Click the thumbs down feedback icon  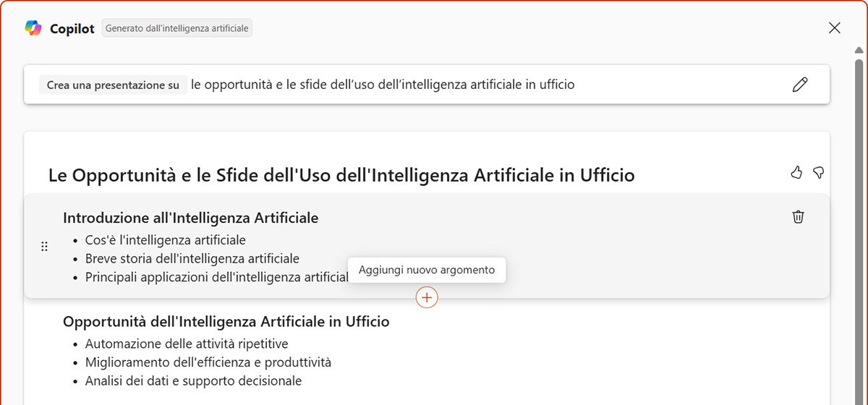pyautogui.click(x=819, y=172)
